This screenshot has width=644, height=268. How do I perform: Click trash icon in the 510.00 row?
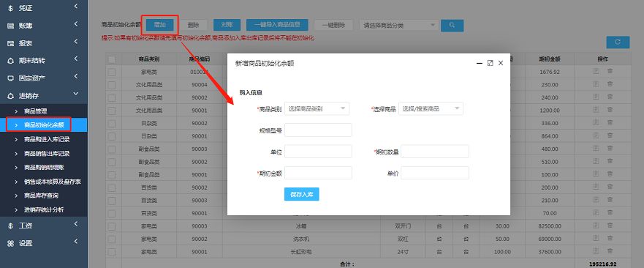point(610,161)
